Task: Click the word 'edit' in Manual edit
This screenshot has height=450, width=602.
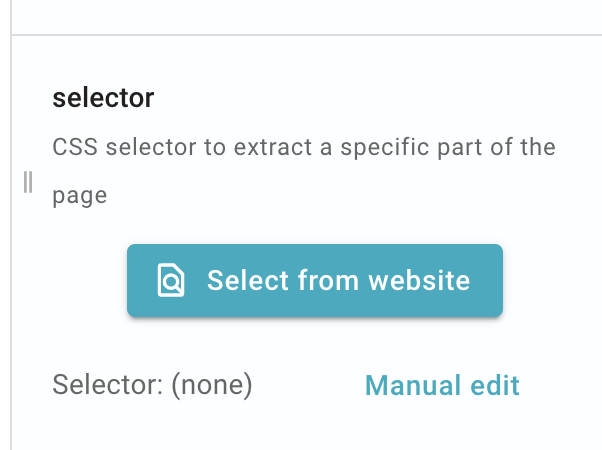Action: 495,385
